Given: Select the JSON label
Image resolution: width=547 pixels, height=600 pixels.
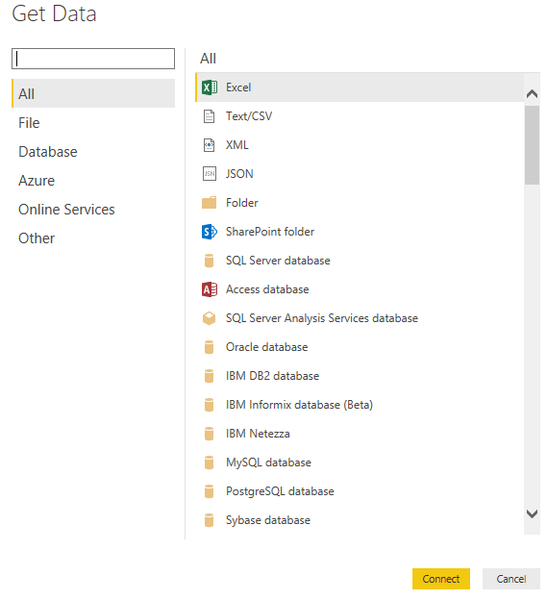Looking at the screenshot, I should 240,174.
